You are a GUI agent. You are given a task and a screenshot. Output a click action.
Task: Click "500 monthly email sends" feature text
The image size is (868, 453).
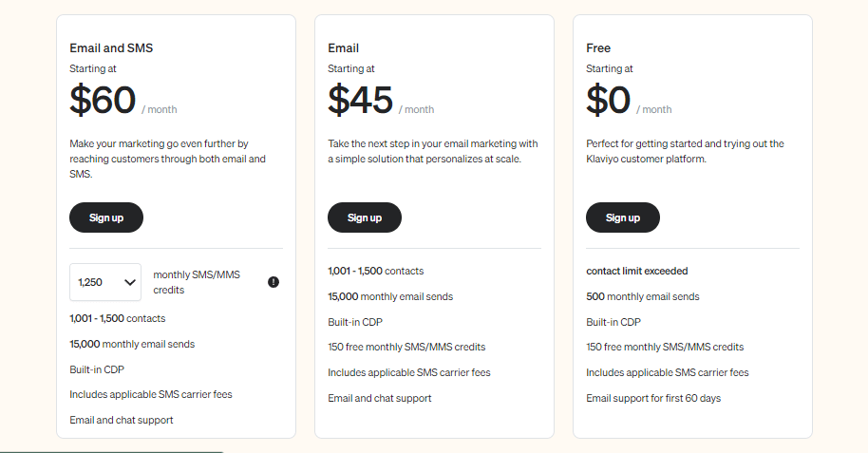coord(643,296)
